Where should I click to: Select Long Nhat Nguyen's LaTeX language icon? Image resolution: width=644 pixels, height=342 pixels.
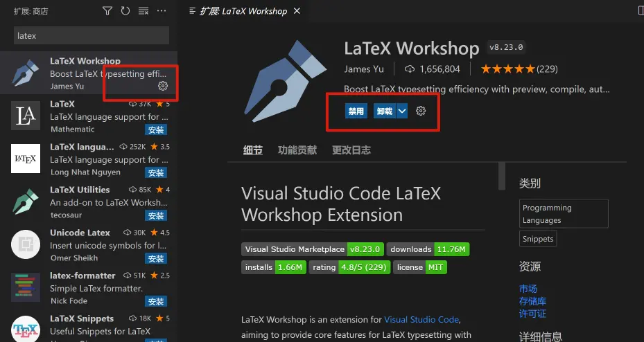click(26, 159)
